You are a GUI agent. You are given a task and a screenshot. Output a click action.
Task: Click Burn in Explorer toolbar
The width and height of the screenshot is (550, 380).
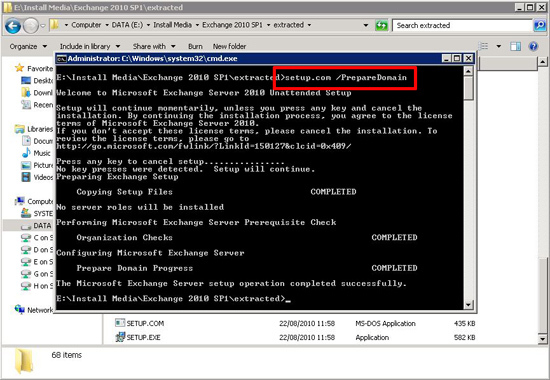(x=195, y=46)
